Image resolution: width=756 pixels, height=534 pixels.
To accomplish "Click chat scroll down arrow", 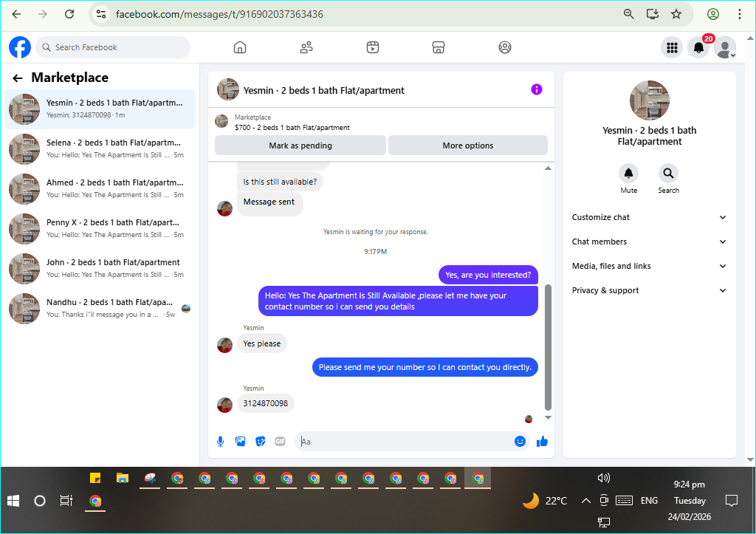I will click(548, 418).
